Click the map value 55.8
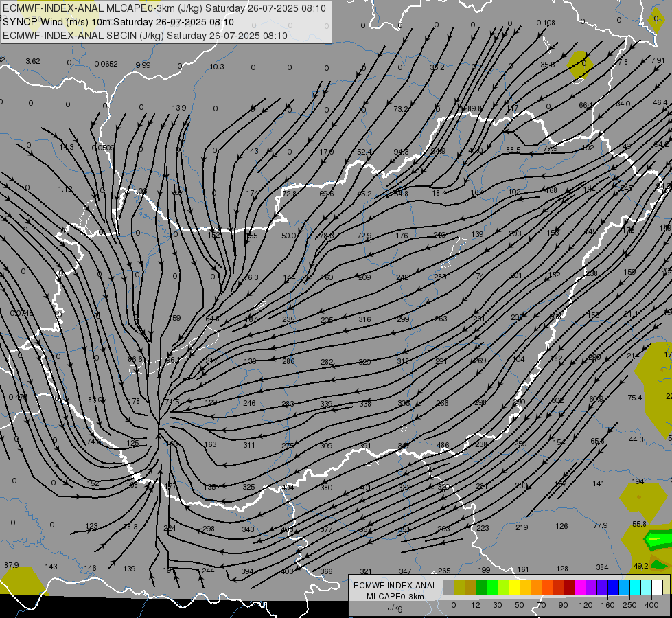The width and height of the screenshot is (672, 618). point(639,524)
